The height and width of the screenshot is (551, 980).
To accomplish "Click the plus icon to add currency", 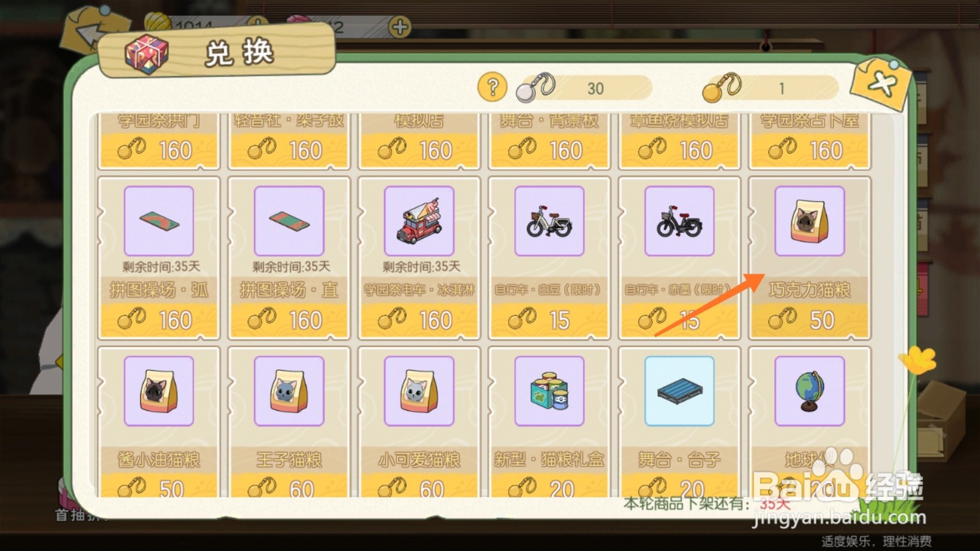I will pyautogui.click(x=400, y=27).
